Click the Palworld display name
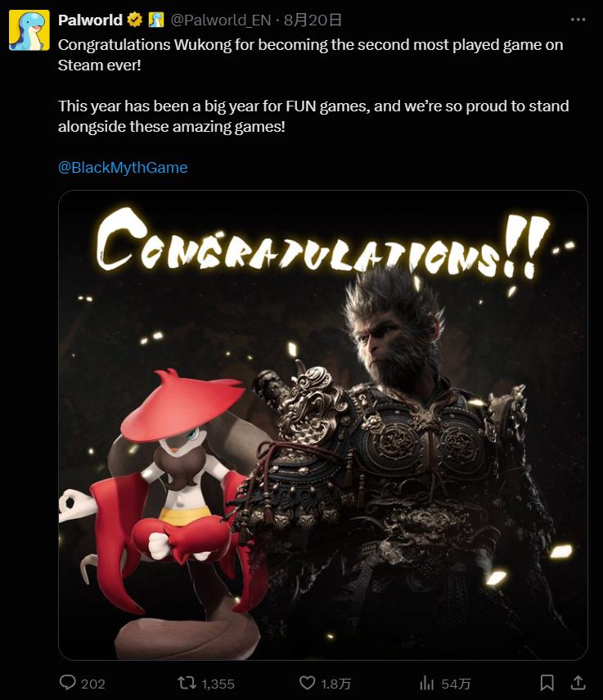Viewport: 603px width, 700px height. pyautogui.click(x=90, y=20)
